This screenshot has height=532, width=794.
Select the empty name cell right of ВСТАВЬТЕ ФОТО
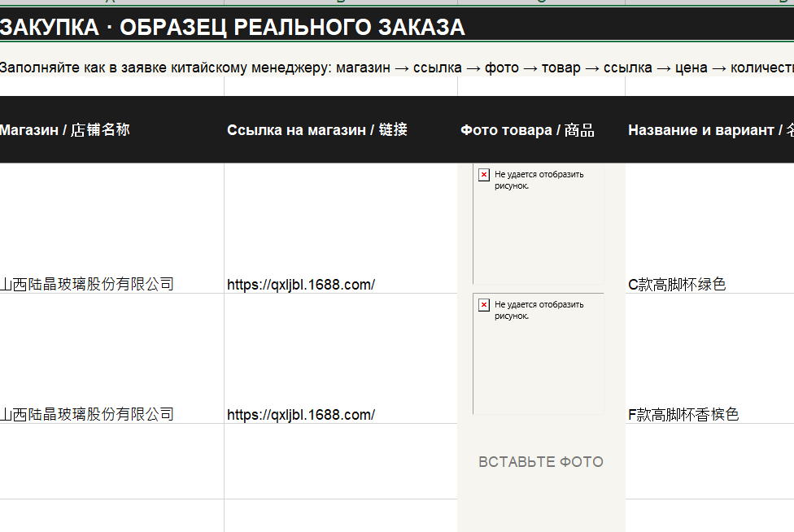[710, 462]
